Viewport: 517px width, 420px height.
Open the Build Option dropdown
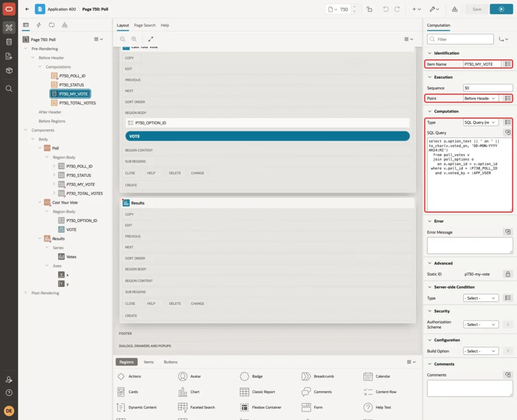[x=481, y=351]
